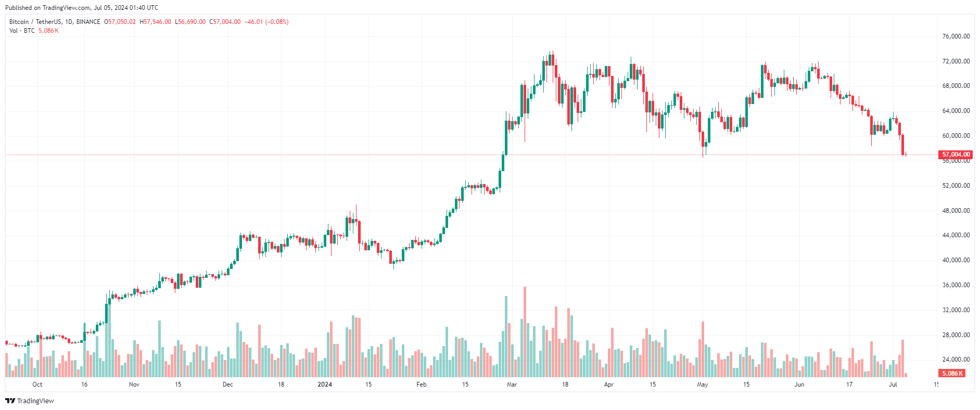Click the 24,000.00 price axis label
This screenshot has width=980, height=410.
click(x=956, y=360)
